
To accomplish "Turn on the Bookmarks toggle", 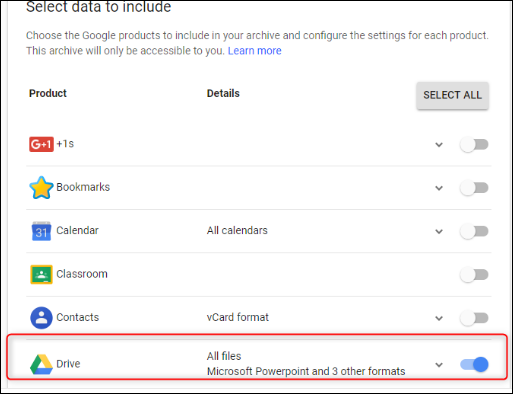I will coord(474,188).
